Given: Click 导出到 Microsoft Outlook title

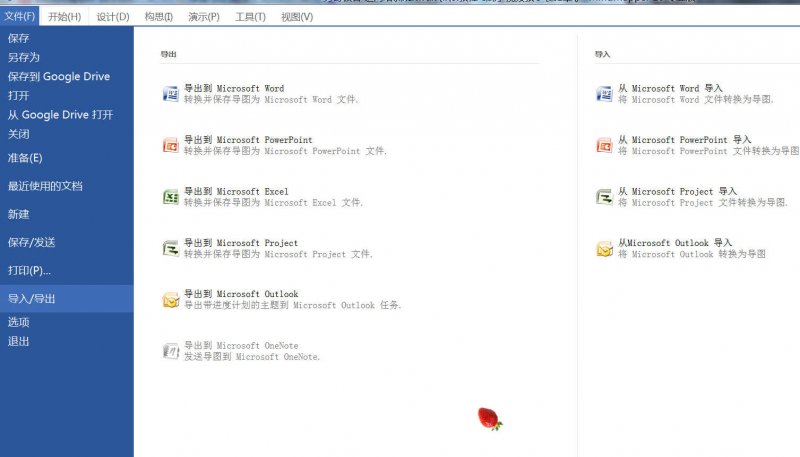Looking at the screenshot, I should (241, 294).
